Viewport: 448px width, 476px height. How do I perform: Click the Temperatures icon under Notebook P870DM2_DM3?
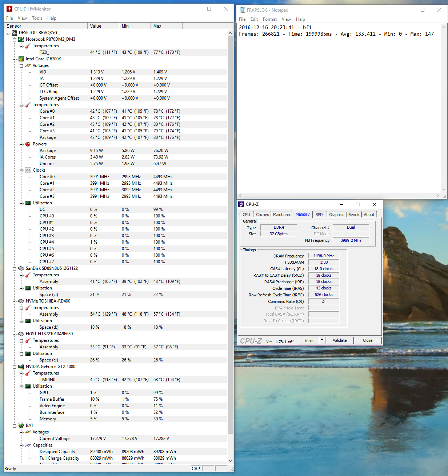pyautogui.click(x=28, y=46)
